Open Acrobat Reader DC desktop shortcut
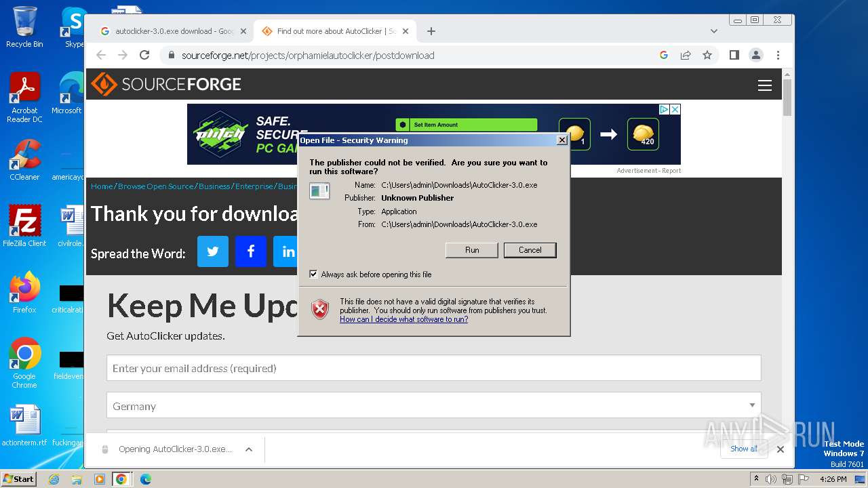Viewport: 868px width, 488px height. [x=24, y=98]
